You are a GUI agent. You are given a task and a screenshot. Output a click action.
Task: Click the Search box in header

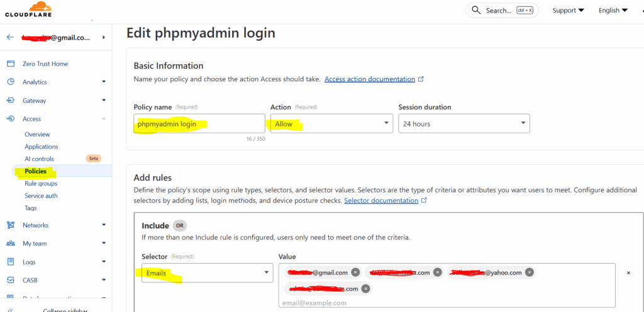pos(502,10)
